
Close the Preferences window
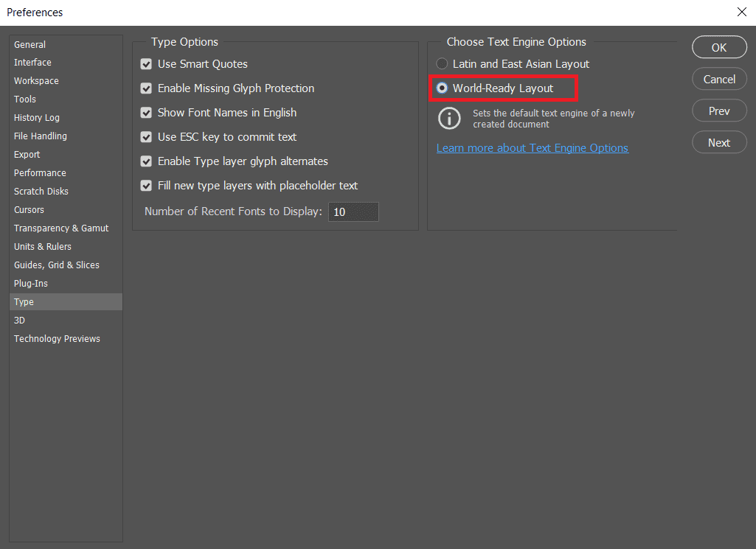742,12
